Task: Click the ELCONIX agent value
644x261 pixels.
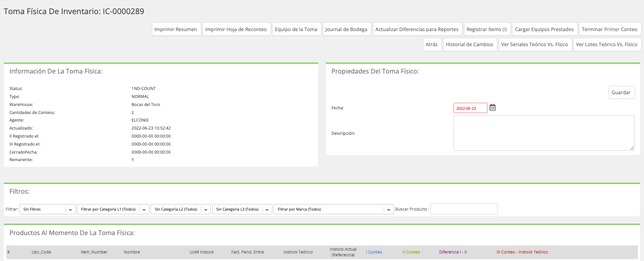Action: [140, 120]
